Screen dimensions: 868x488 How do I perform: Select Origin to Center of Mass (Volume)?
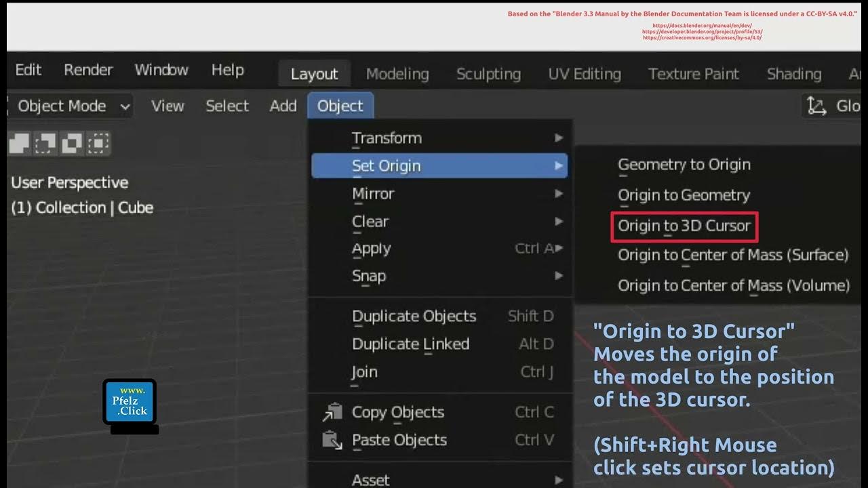pyautogui.click(x=734, y=285)
